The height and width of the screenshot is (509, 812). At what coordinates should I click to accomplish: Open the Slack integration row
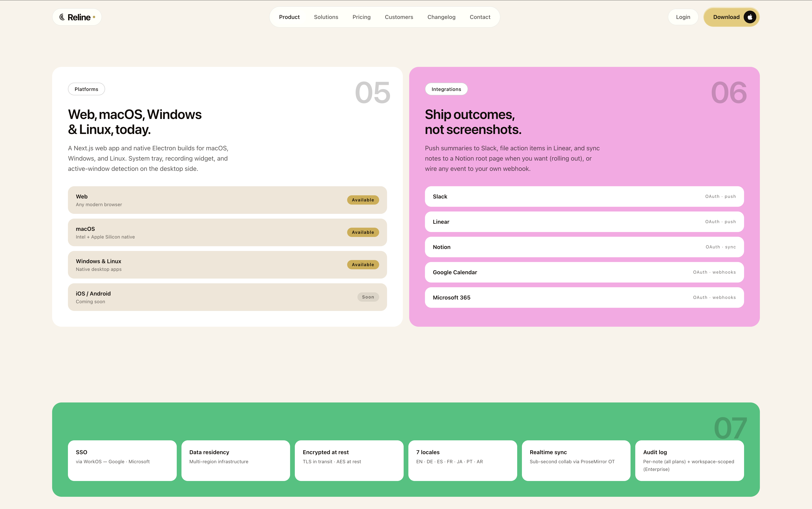point(584,197)
